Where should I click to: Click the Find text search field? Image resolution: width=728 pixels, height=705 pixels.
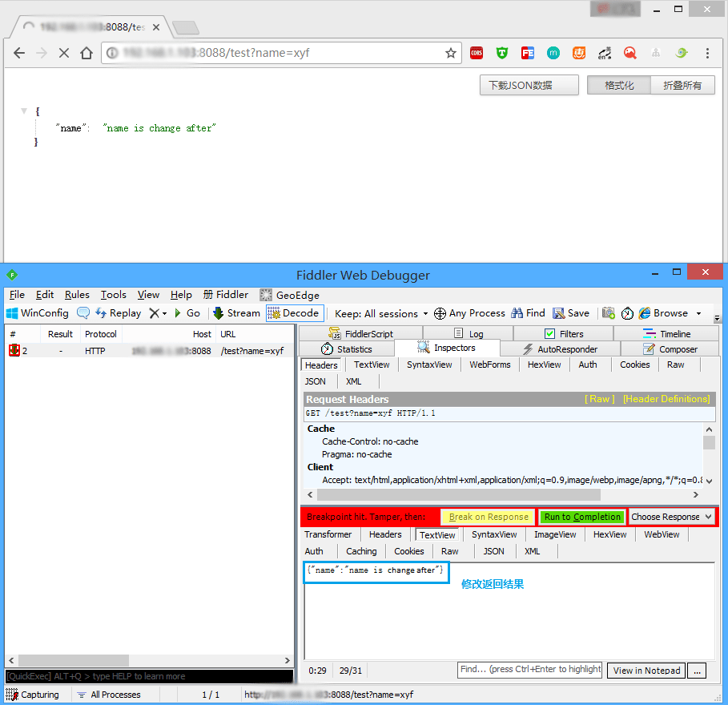[529, 669]
